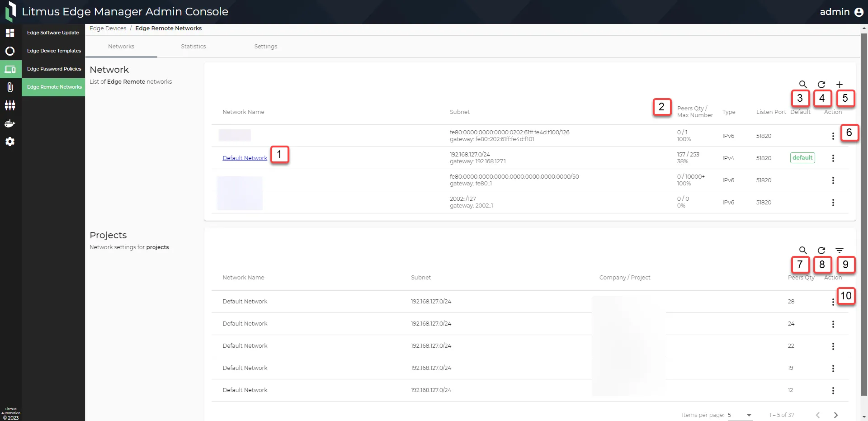
Task: Refresh the Network list
Action: click(821, 85)
